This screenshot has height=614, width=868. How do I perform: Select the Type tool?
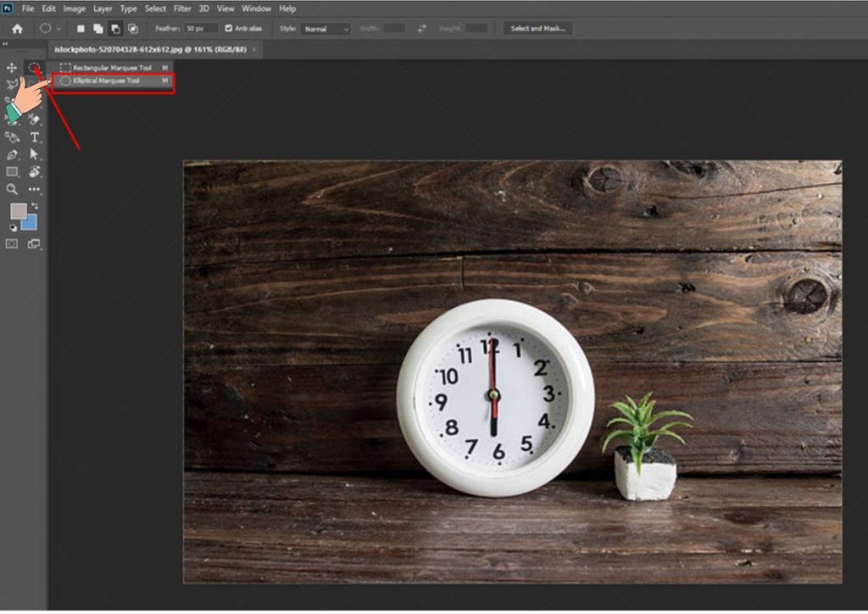pos(34,138)
